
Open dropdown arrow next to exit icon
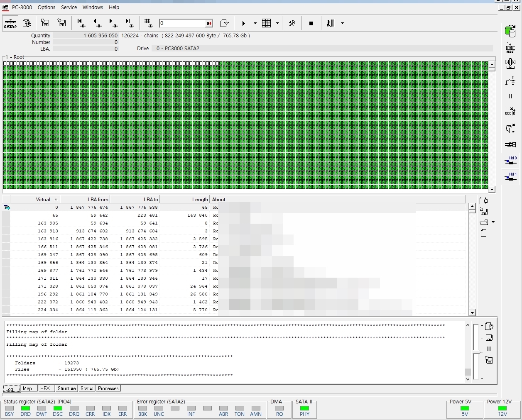(342, 23)
